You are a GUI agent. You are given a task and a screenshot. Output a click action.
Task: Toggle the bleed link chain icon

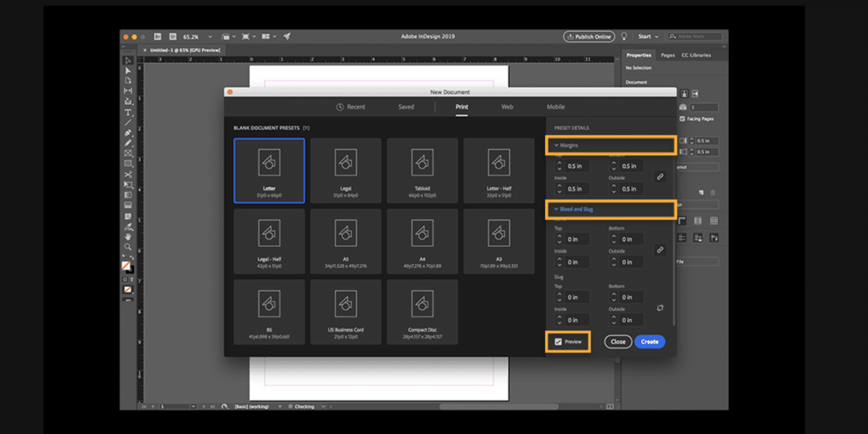coord(659,250)
